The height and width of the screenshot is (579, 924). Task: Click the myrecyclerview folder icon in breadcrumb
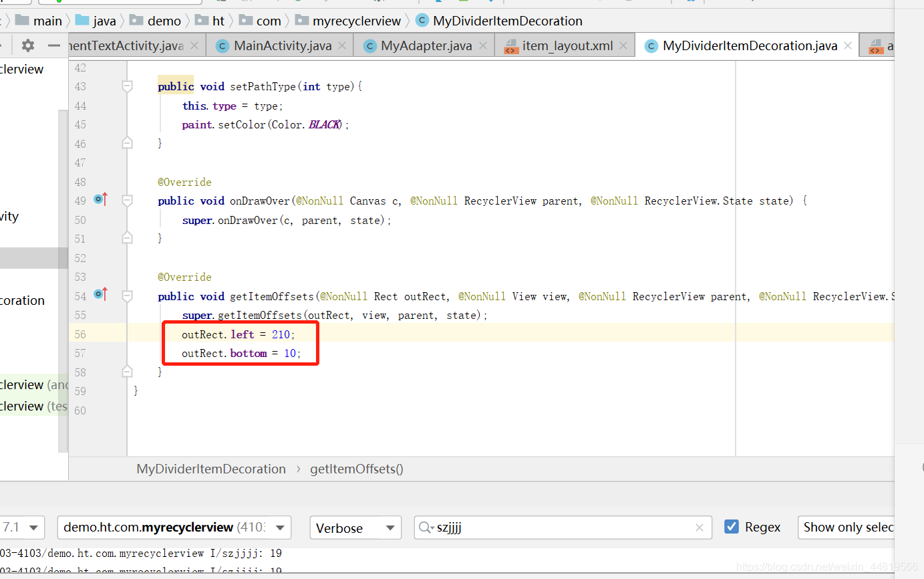tap(302, 21)
